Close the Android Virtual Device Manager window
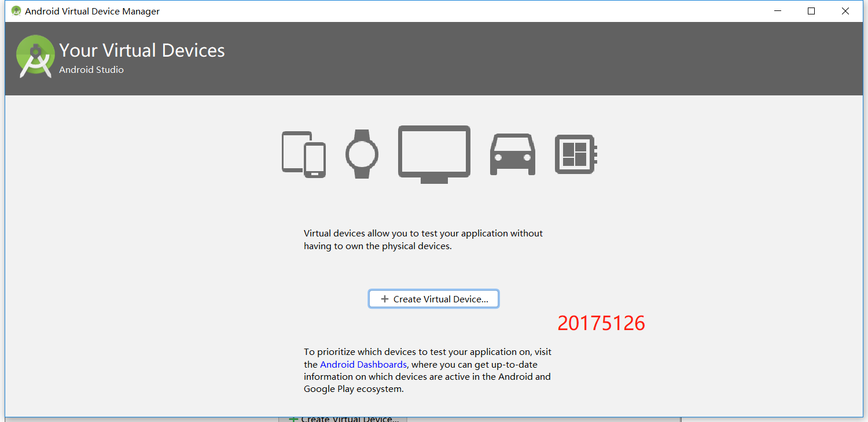The width and height of the screenshot is (868, 422). point(845,11)
